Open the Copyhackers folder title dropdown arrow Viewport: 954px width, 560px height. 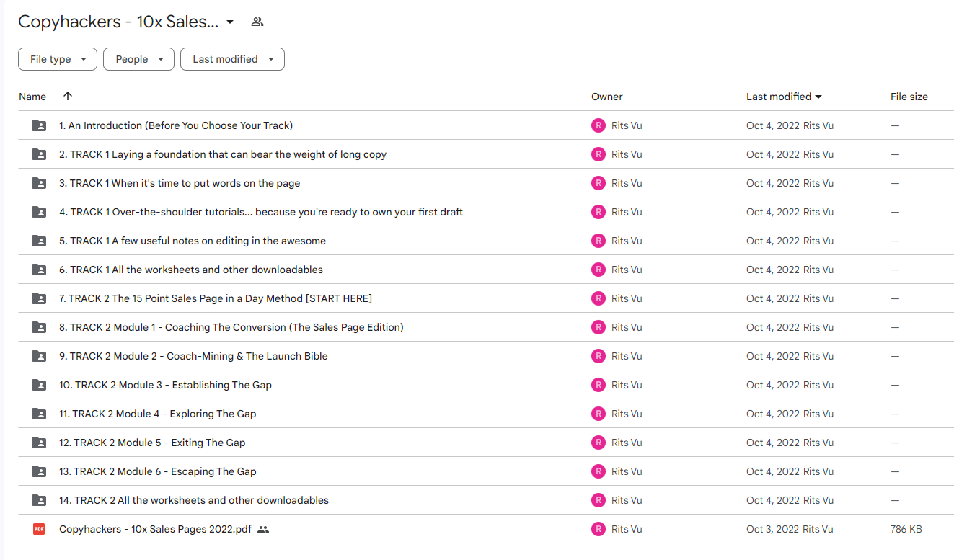tap(230, 22)
